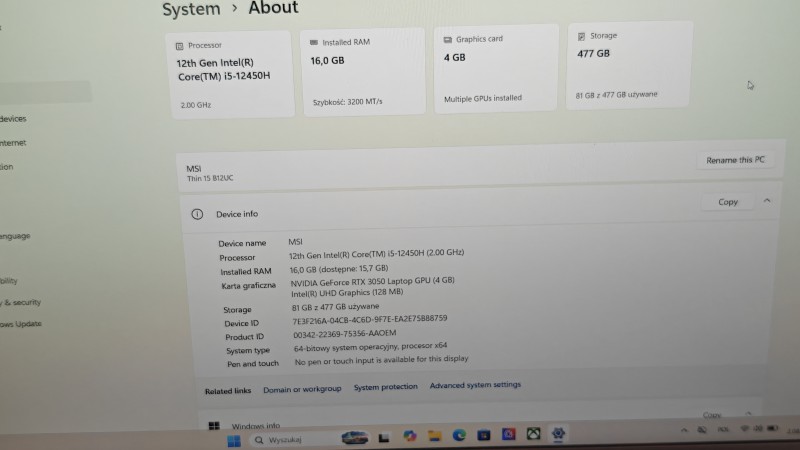Open the volume speaker tray icon

[758, 429]
